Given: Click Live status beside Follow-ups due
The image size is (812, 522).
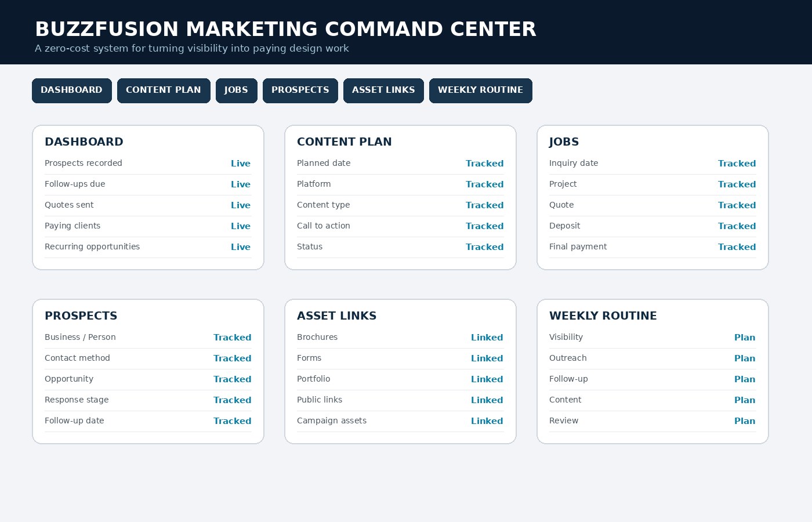Looking at the screenshot, I should [241, 184].
